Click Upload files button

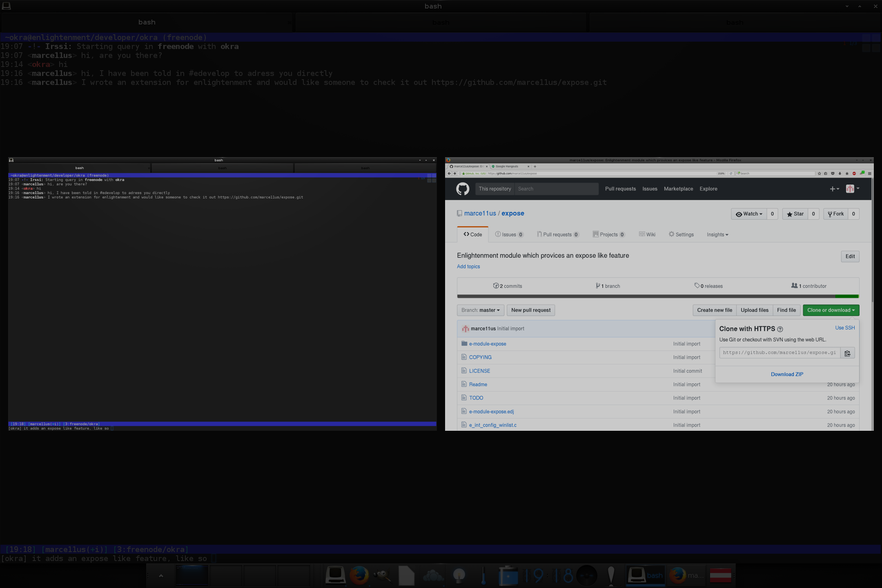coord(755,310)
